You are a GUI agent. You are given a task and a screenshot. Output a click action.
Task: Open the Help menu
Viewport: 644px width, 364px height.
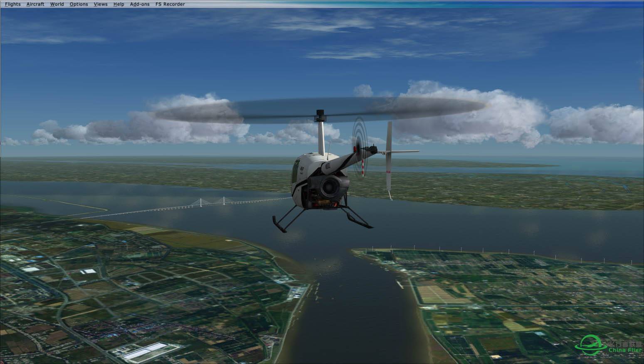coord(119,4)
